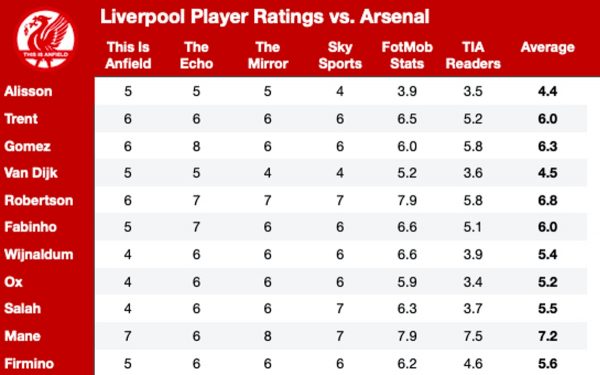
Task: Click the Sky Sports column header
Action: [340, 55]
